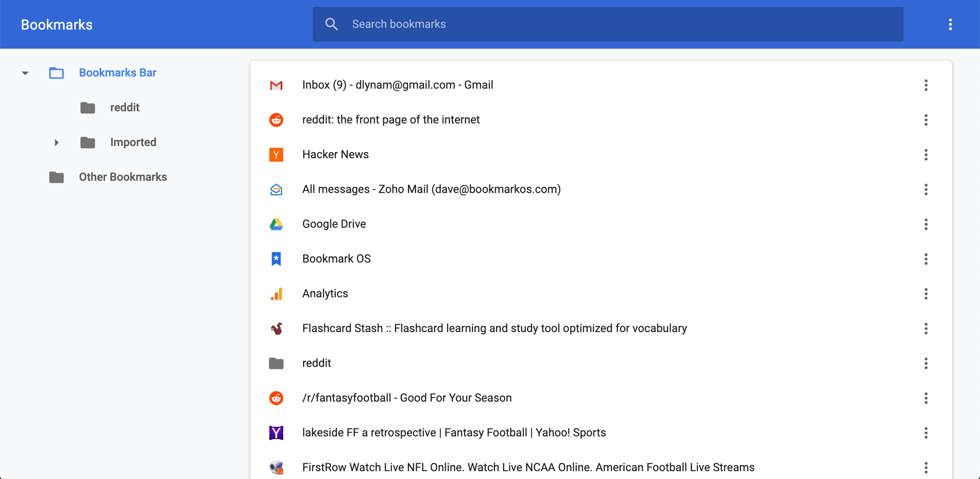Click the reddit favicon on front page bookmark
This screenshot has height=479, width=980.
[276, 120]
